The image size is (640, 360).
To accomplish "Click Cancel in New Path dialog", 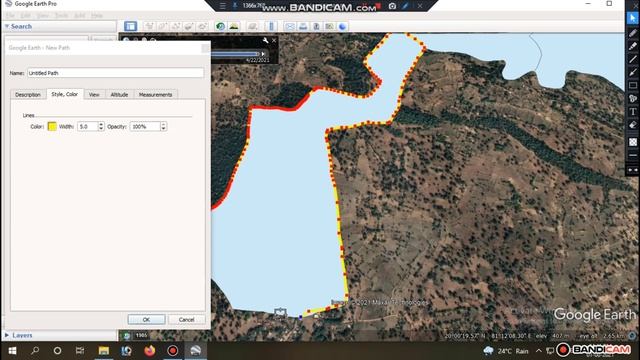I will pos(187,320).
